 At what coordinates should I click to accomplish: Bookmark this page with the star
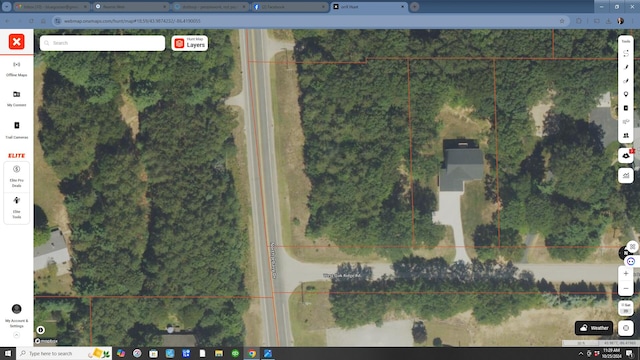[x=562, y=21]
